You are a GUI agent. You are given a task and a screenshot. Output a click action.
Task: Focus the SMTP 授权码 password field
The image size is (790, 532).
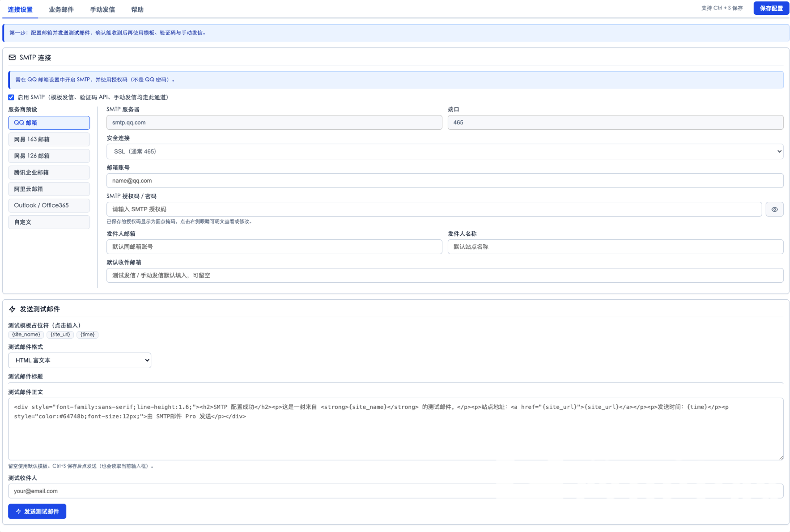(434, 209)
